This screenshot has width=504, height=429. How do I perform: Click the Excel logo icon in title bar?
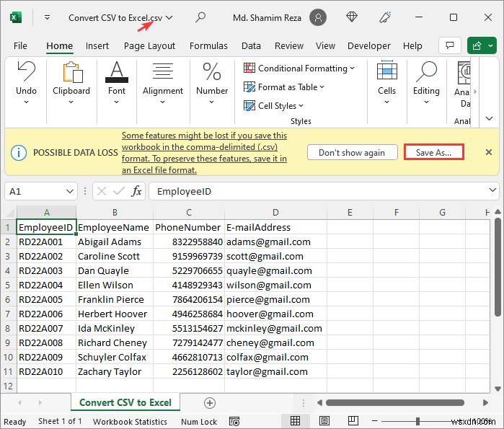tap(16, 17)
